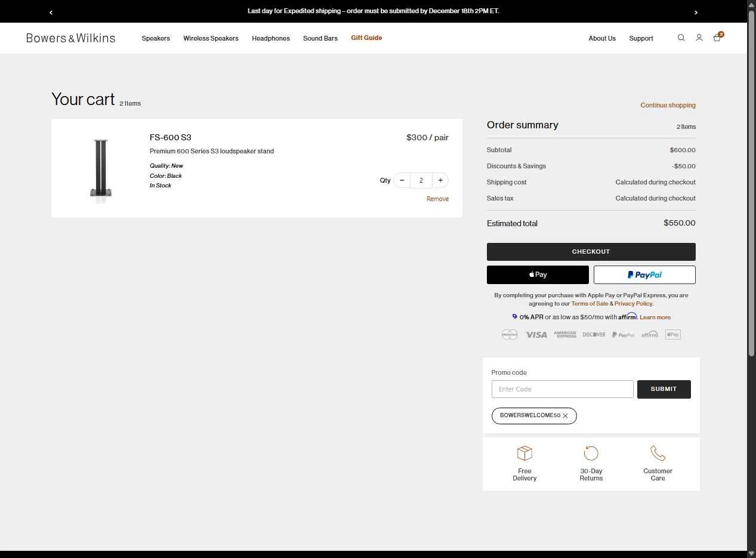This screenshot has width=756, height=558.
Task: Click Continue shopping link
Action: [x=668, y=105]
